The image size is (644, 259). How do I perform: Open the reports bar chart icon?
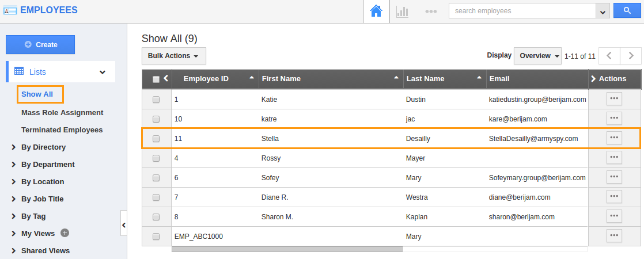click(402, 12)
